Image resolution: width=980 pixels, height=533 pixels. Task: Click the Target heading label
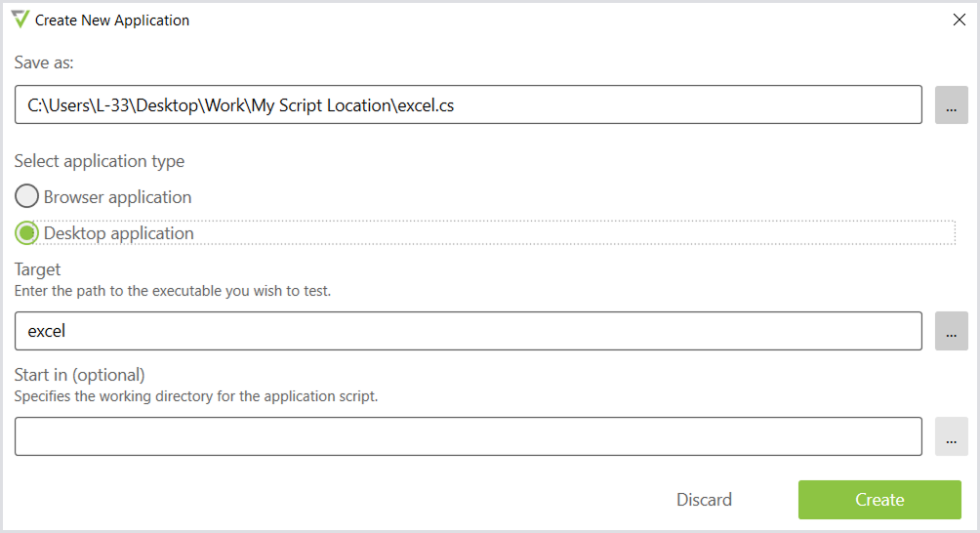click(37, 269)
